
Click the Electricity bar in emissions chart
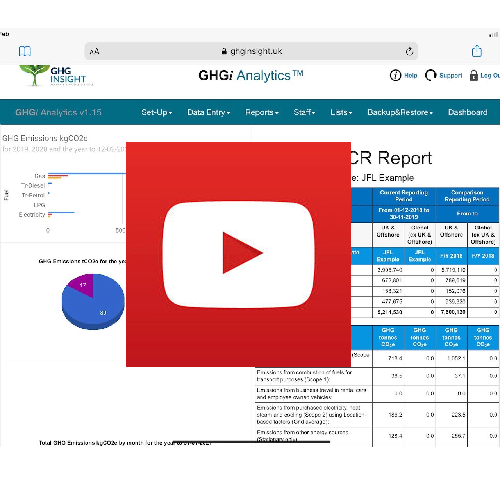point(61,214)
